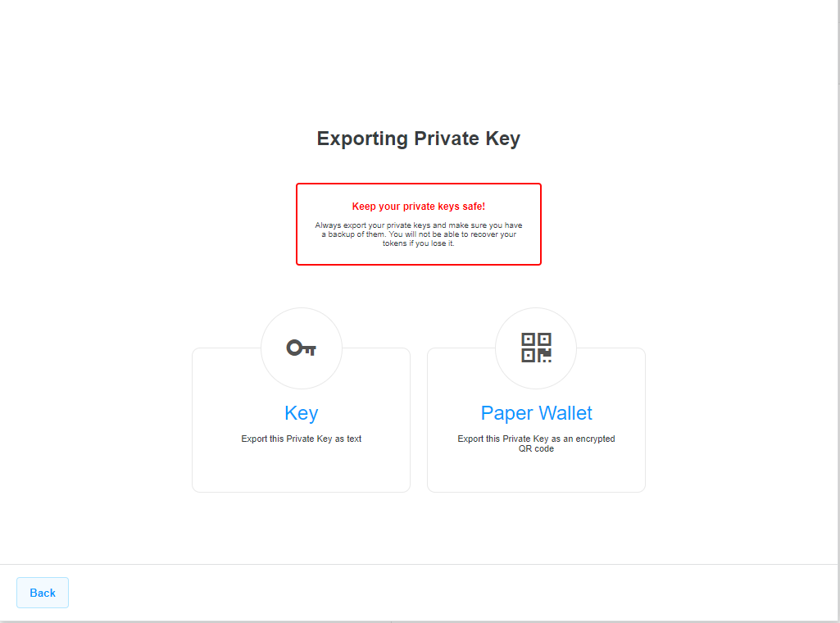Image resolution: width=840 pixels, height=623 pixels.
Task: Click the red "Keep your private keys safe!" heading
Action: 419,207
